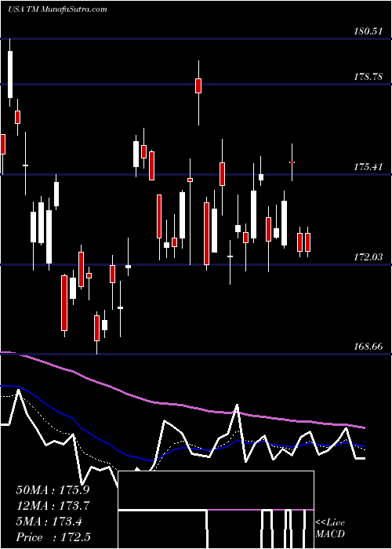Select the 172.03 price level label
Image resolution: width=392 pixels, height=549 pixels.
click(x=368, y=257)
